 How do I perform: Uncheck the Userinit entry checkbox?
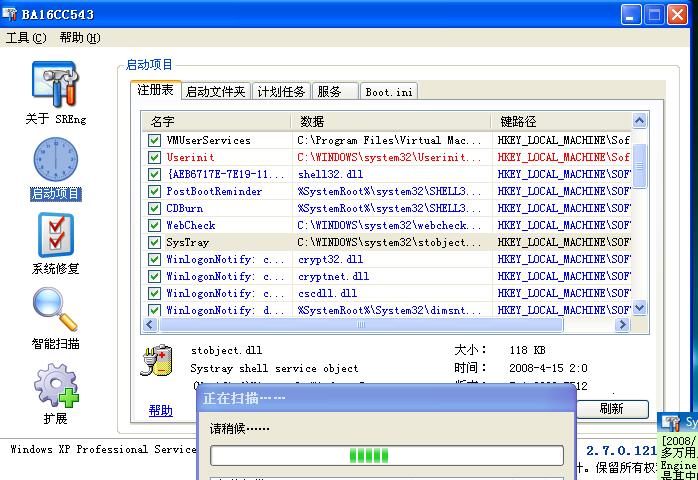click(154, 157)
